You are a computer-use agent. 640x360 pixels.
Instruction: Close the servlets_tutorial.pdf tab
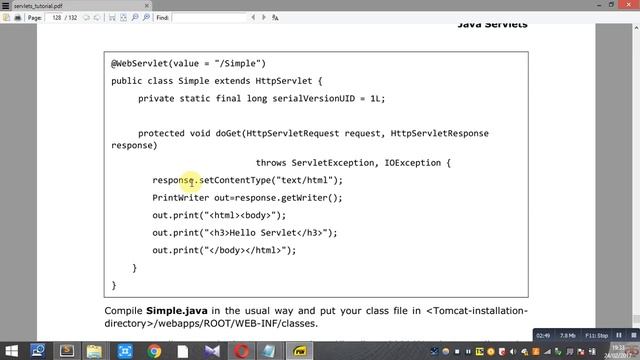tap(147, 6)
